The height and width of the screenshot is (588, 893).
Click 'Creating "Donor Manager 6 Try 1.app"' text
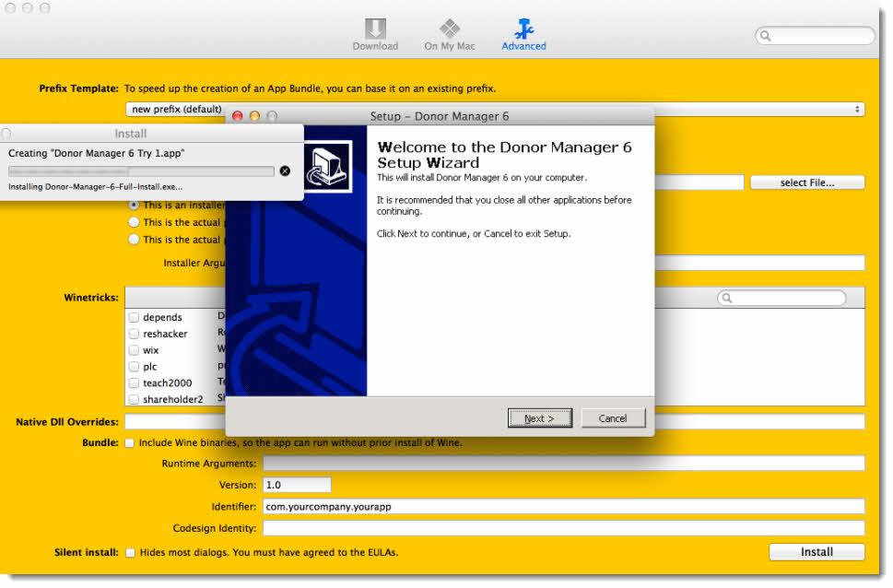[96, 153]
